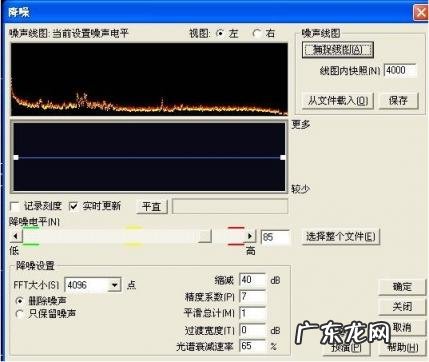Click the right arrow of 降噪电平 slider
This screenshot has width=429, height=362.
[250, 236]
